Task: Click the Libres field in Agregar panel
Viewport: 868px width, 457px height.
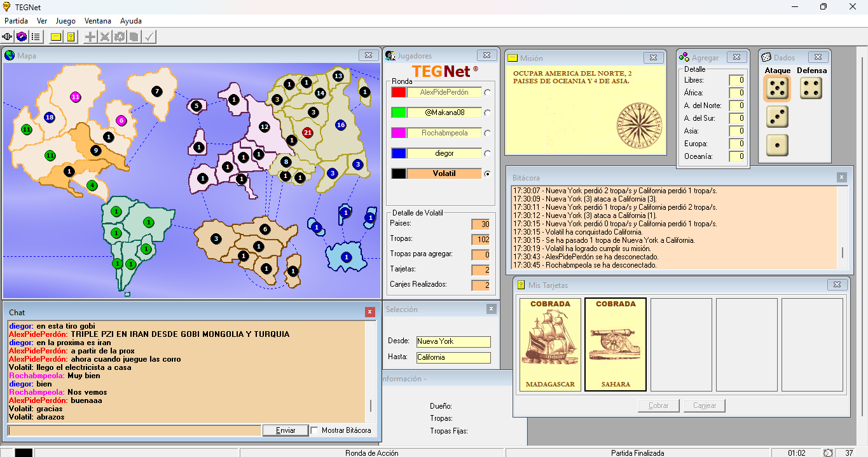Action: (737, 80)
